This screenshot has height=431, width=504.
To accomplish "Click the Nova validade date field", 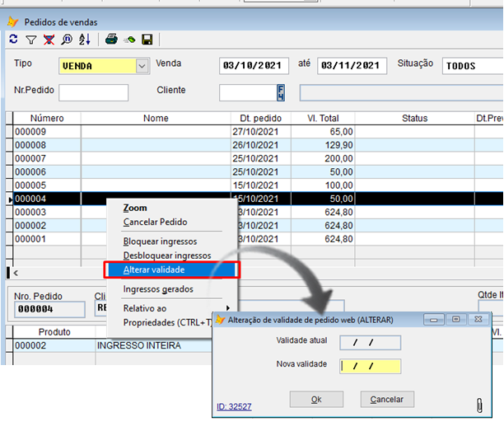I will [x=371, y=366].
